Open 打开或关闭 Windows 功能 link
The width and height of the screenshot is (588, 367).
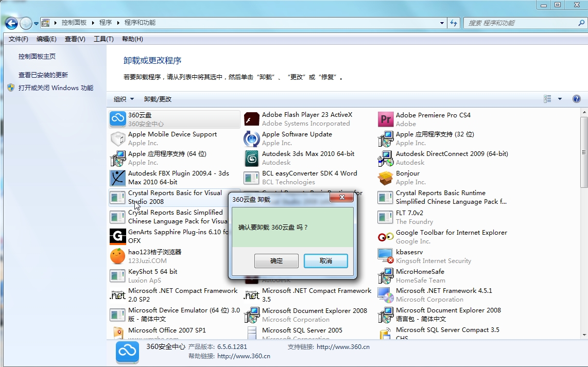point(56,88)
